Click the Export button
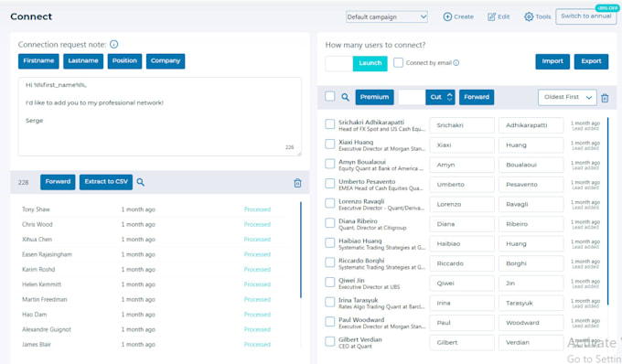Screen dimensions: 622x364 tap(591, 61)
